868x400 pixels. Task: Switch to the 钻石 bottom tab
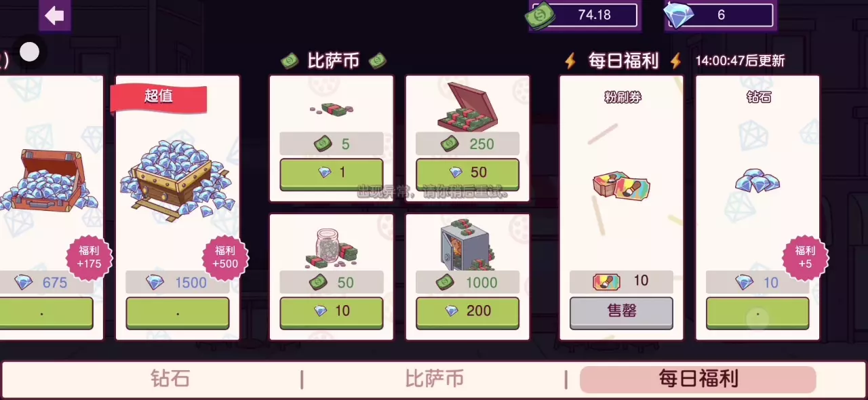tap(170, 378)
